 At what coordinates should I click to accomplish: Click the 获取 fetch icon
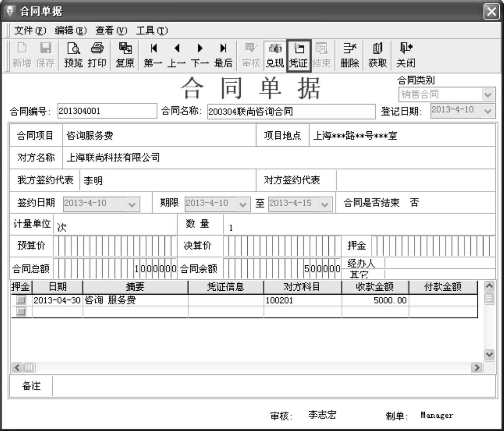378,55
